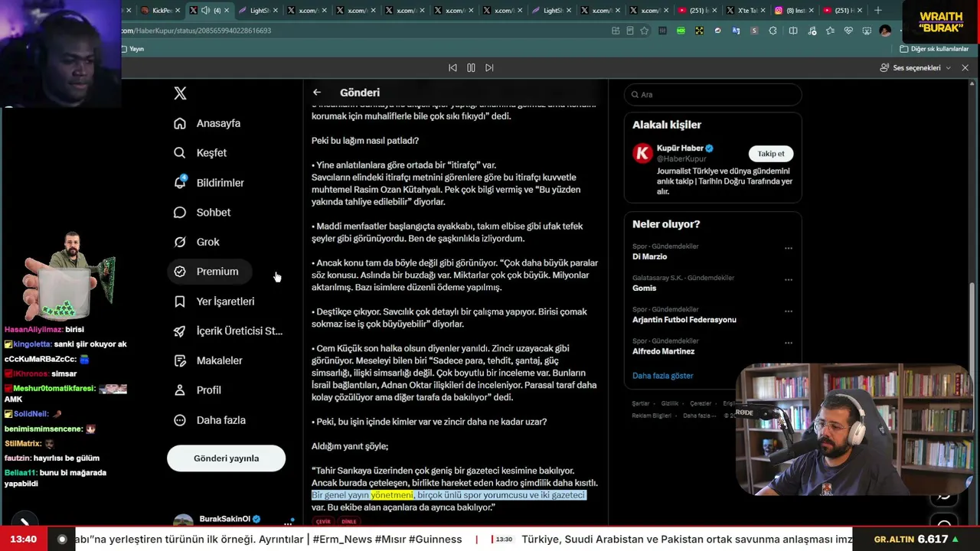The width and height of the screenshot is (980, 551).
Task: Switch to the X'te Tal browser tab
Action: coord(746,11)
